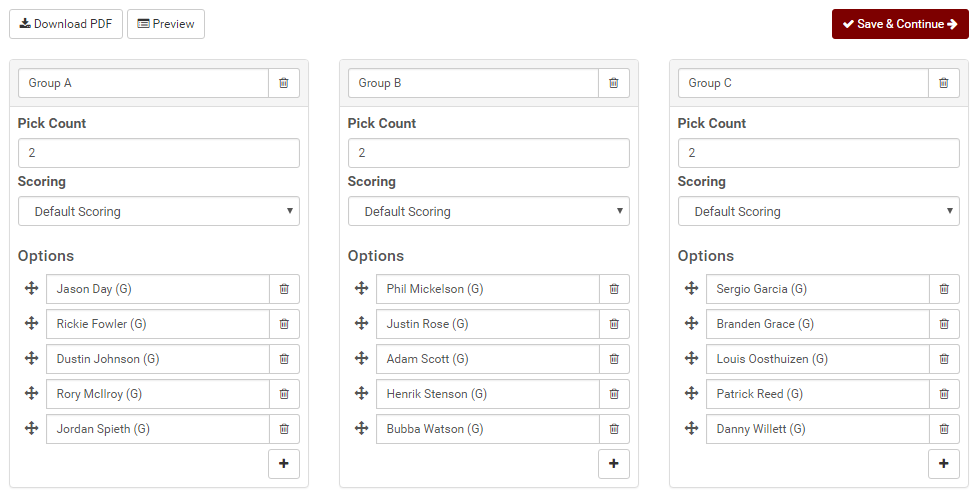The image size is (978, 497).
Task: Click the Louis Oosthuizen option text field
Action: [x=818, y=359]
